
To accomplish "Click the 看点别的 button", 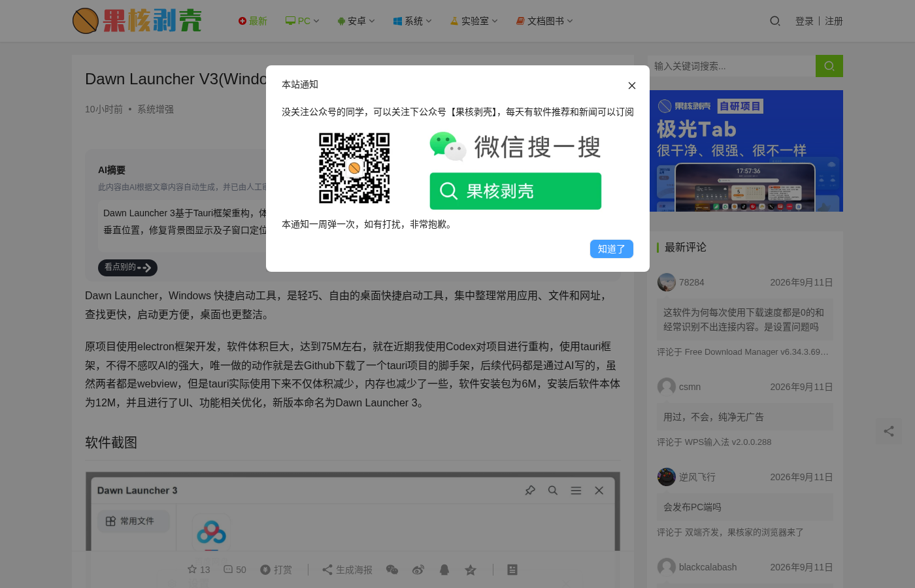I will (x=127, y=267).
